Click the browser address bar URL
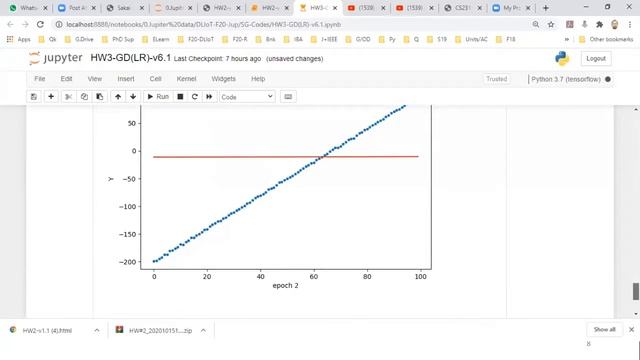 pyautogui.click(x=203, y=24)
